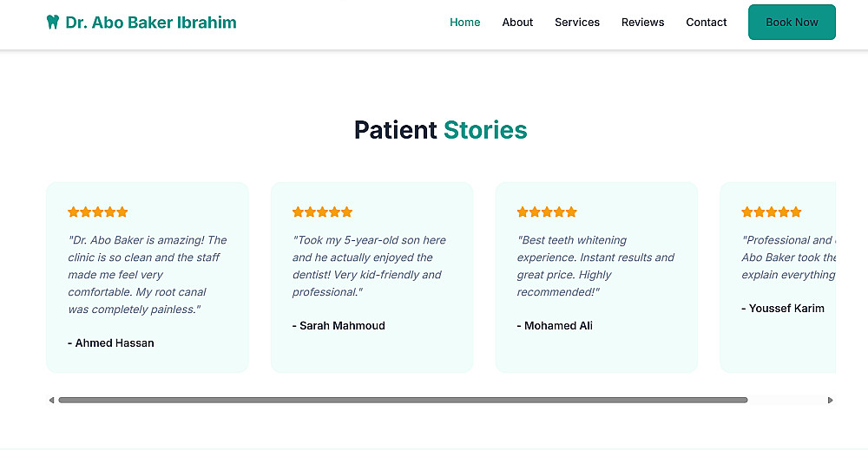Click Mohamed Ali's star rating icons
868x450 pixels.
547,212
